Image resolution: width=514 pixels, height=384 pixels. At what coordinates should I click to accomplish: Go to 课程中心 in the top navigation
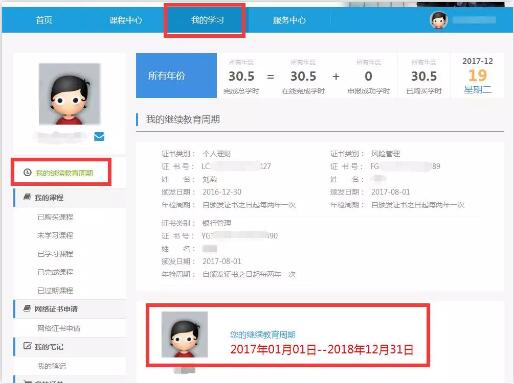tap(126, 20)
